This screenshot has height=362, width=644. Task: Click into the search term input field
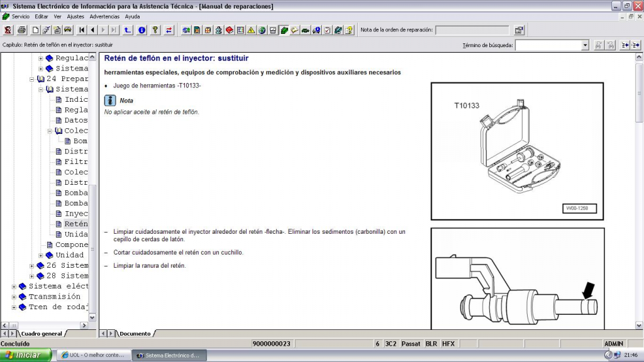tap(548, 45)
